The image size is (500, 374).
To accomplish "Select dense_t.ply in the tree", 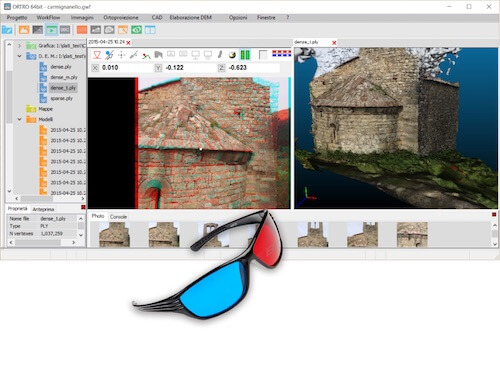I will click(x=63, y=88).
